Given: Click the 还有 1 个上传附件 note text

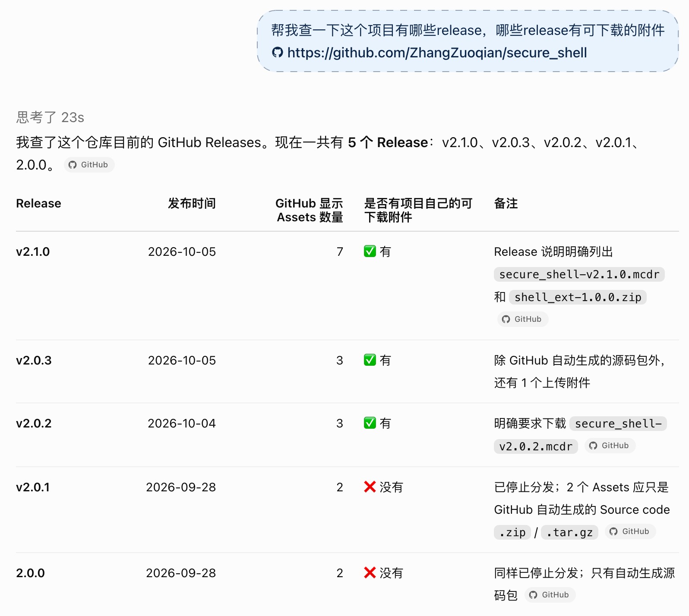Looking at the screenshot, I should pos(542,383).
